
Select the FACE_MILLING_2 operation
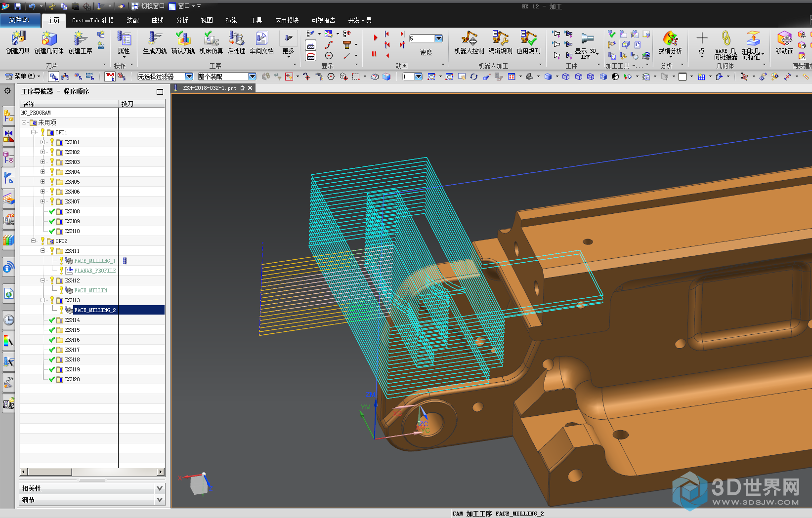[95, 310]
